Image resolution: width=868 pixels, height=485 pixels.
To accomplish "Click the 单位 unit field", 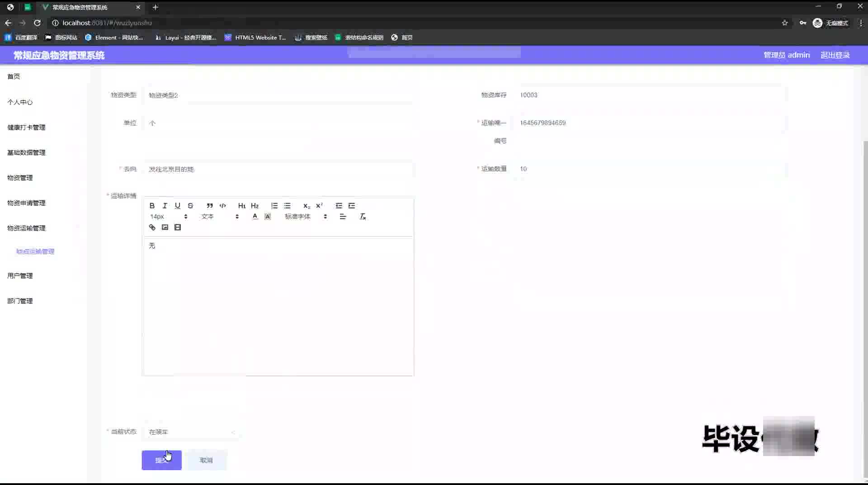I will [x=278, y=123].
